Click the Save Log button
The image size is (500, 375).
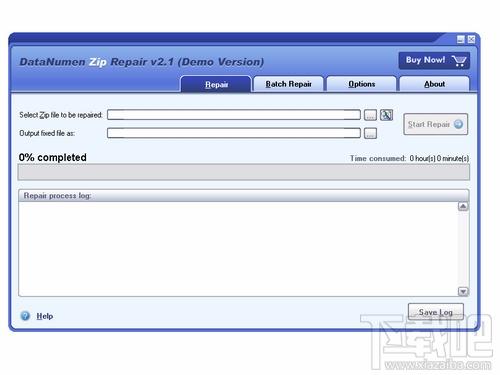click(x=436, y=312)
